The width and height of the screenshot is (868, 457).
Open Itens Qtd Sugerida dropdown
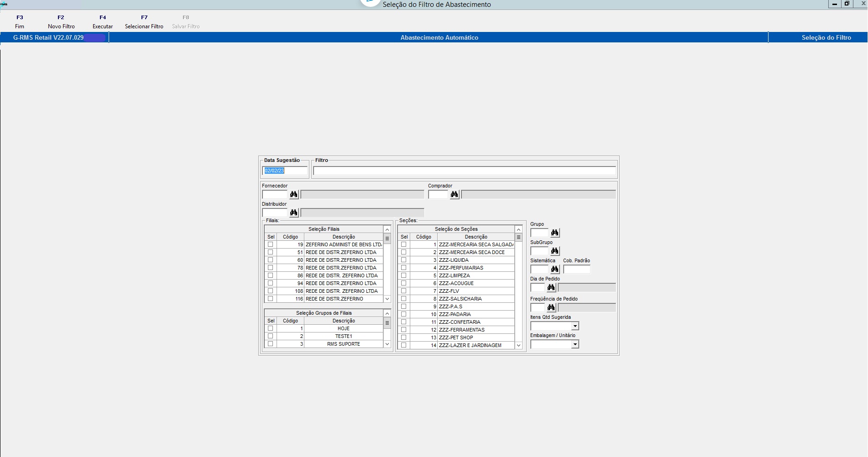pyautogui.click(x=575, y=326)
